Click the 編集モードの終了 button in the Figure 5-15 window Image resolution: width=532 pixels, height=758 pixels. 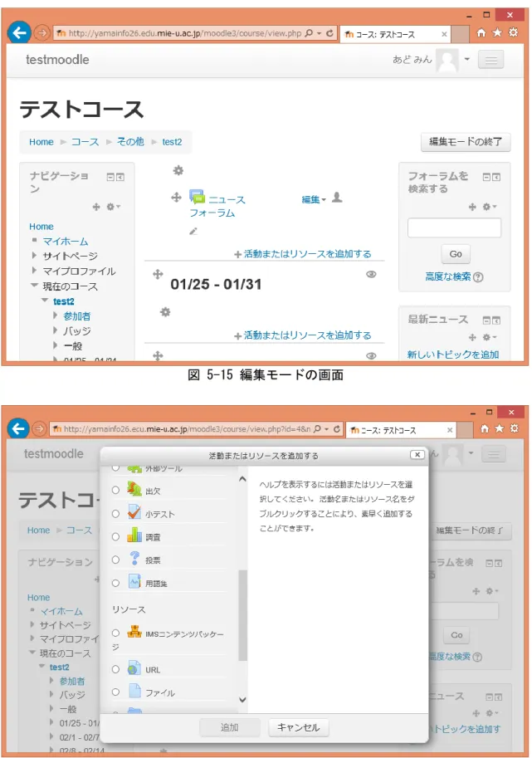[466, 142]
